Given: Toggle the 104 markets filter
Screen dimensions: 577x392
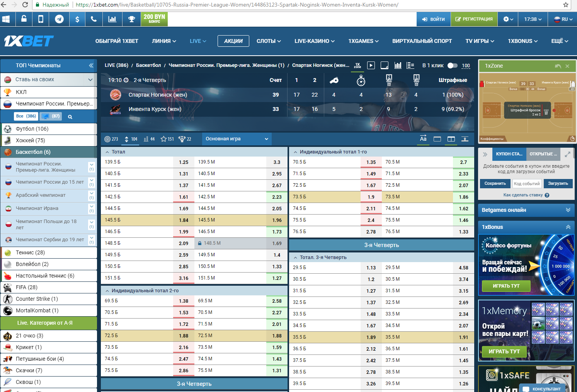Looking at the screenshot, I should pos(131,139).
